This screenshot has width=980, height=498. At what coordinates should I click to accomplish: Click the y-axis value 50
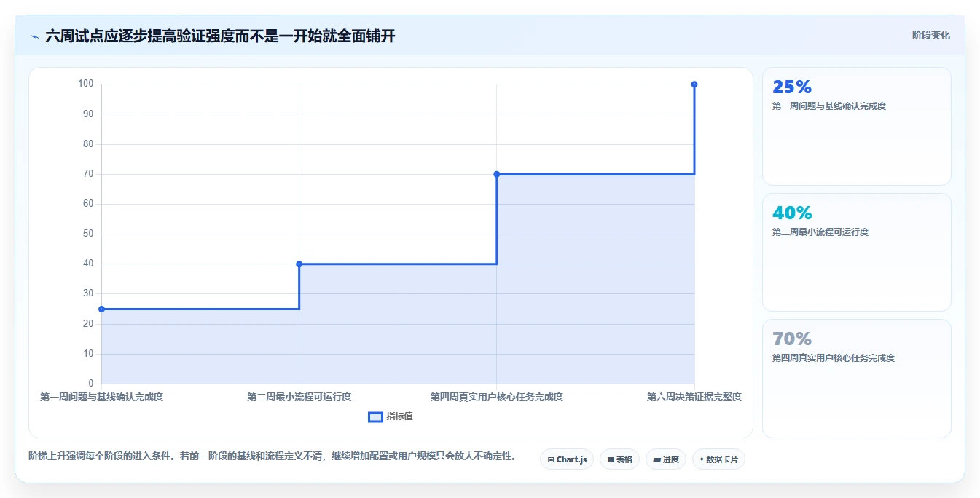click(x=88, y=234)
